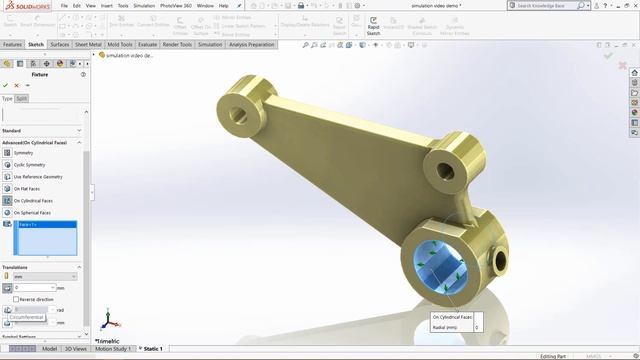Enable the Reverse direction checkbox
This screenshot has height=360, width=640.
pos(16,299)
